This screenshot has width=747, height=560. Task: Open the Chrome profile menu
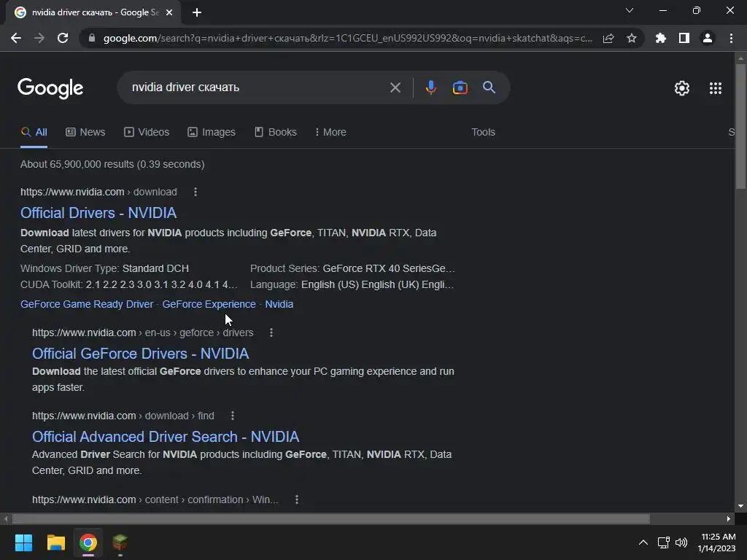pos(708,38)
